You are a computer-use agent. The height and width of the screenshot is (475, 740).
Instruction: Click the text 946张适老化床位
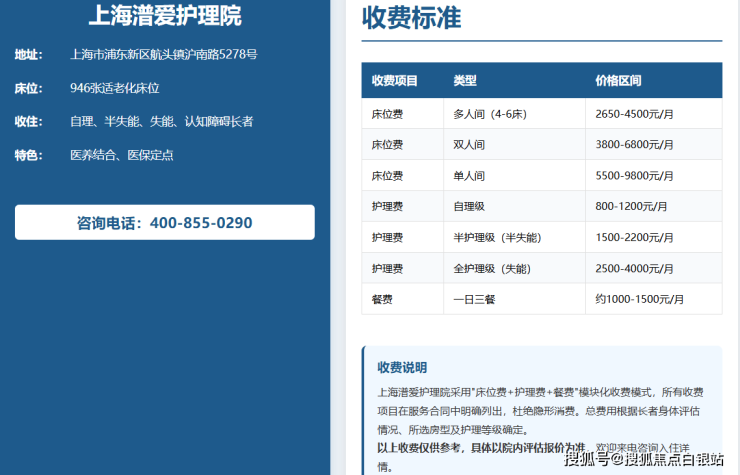coord(115,88)
